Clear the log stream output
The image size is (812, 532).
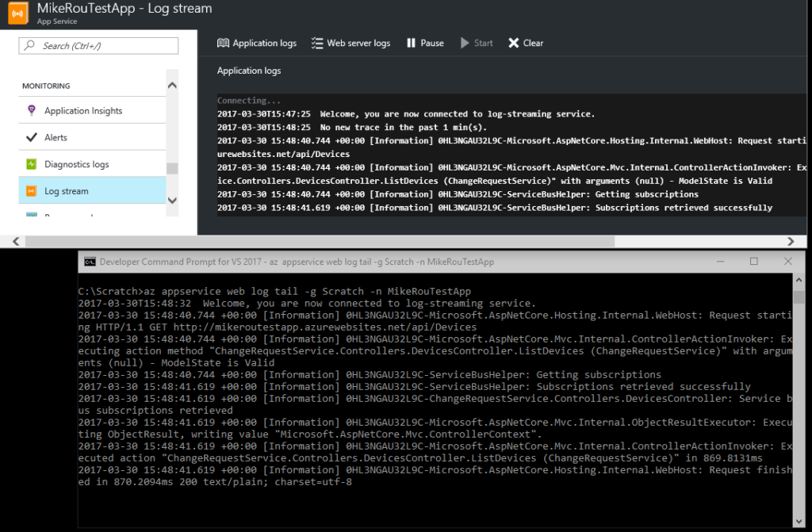(526, 43)
